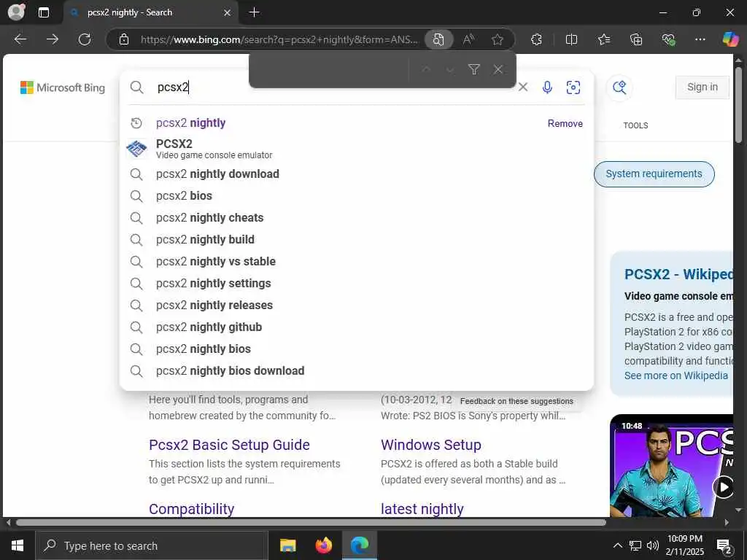
Task: Open the find-on-page icon in address bar
Action: coord(438,39)
